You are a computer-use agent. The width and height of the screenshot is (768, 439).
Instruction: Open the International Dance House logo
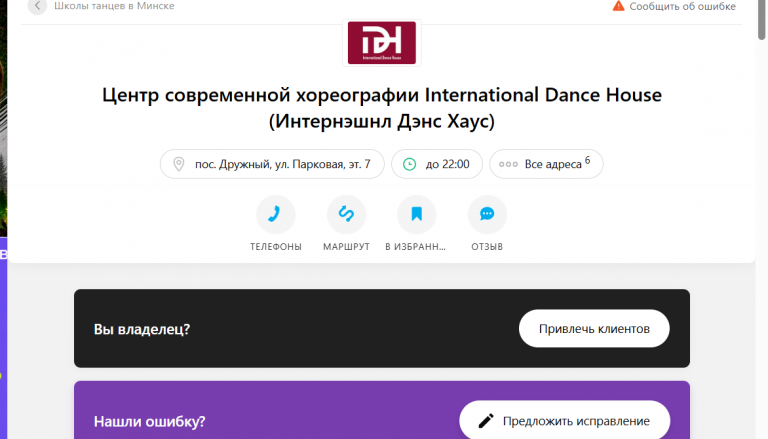coord(382,43)
